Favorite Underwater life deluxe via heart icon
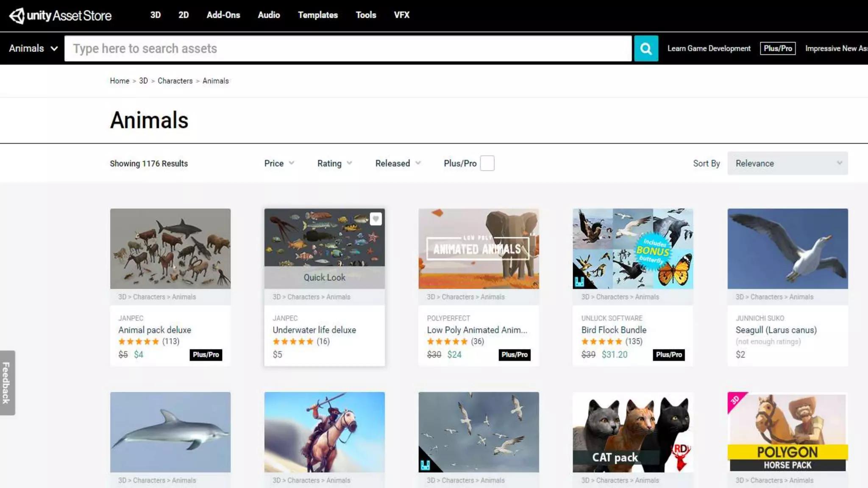868x488 pixels. 376,219
